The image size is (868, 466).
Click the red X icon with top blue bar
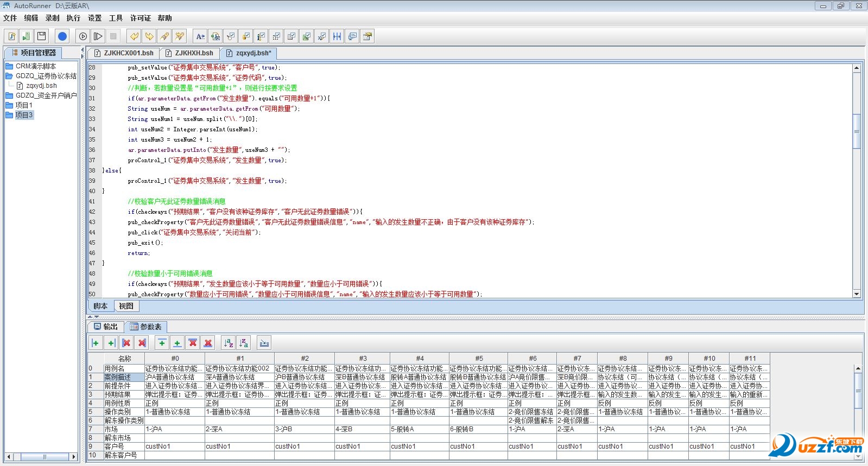193,343
